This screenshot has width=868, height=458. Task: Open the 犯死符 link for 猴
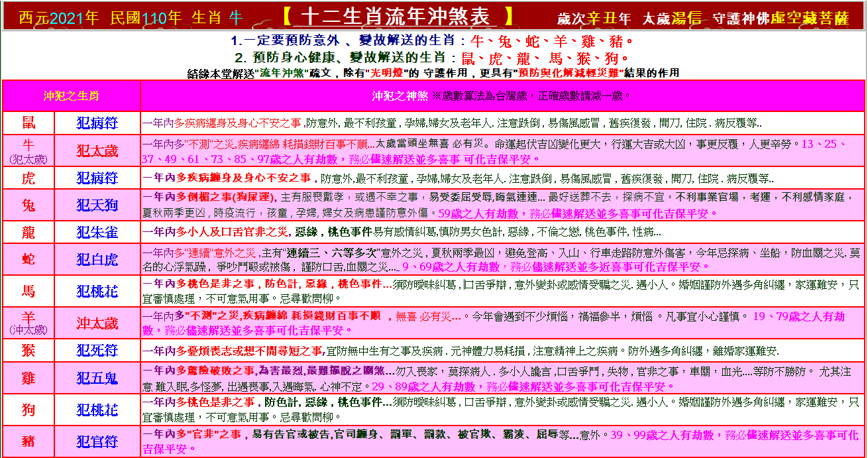coord(97,351)
